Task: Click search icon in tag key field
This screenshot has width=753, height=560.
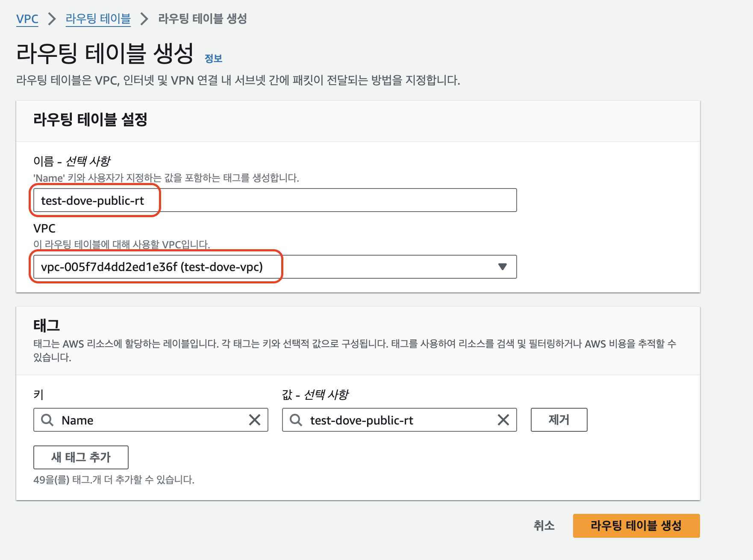Action: (47, 420)
